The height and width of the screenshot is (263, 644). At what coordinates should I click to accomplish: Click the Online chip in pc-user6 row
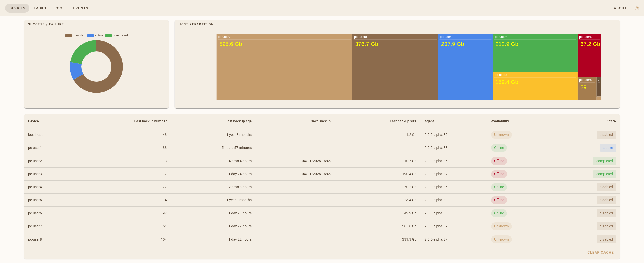pyautogui.click(x=499, y=213)
